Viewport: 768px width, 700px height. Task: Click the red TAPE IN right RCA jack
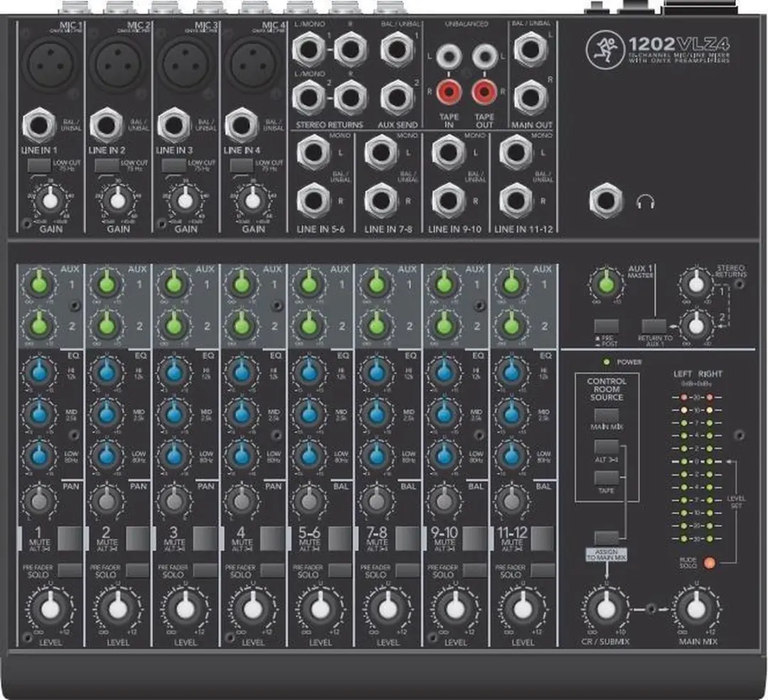(449, 91)
